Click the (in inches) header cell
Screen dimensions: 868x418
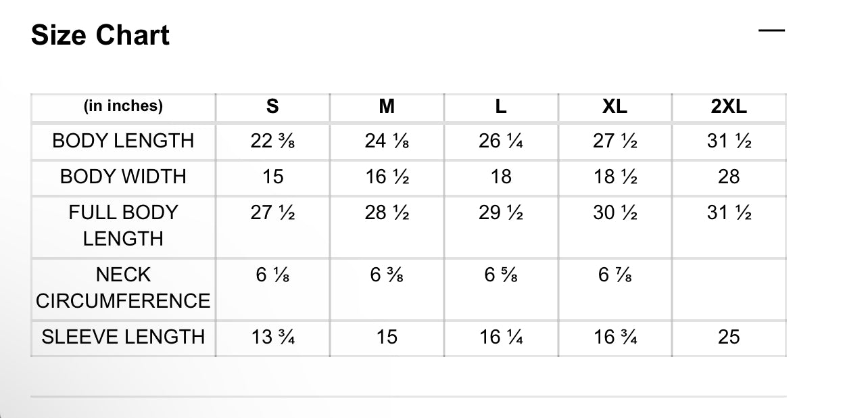pyautogui.click(x=123, y=106)
